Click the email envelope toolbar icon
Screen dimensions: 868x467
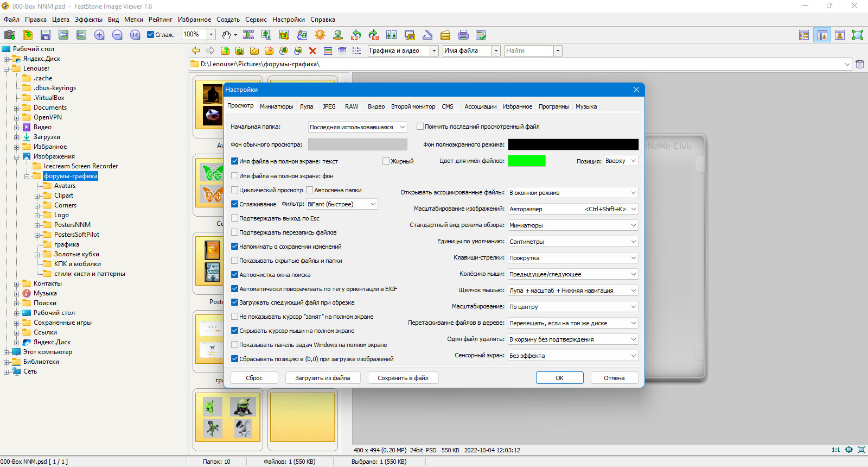pyautogui.click(x=445, y=35)
